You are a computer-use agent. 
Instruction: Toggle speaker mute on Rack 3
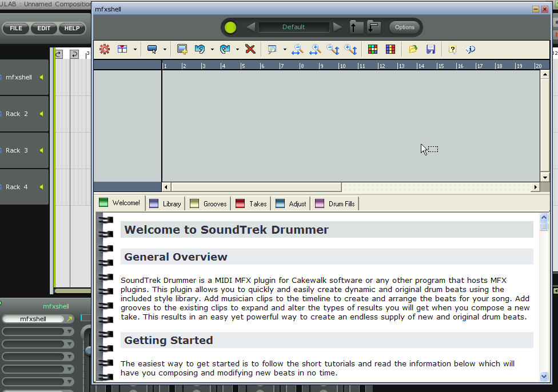click(x=42, y=150)
